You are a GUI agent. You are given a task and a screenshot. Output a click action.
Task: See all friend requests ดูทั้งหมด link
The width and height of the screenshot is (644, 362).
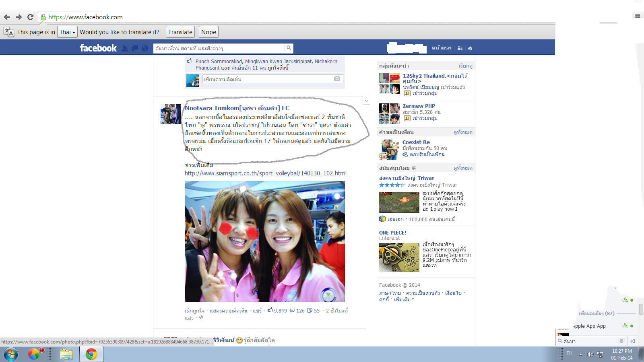click(463, 132)
